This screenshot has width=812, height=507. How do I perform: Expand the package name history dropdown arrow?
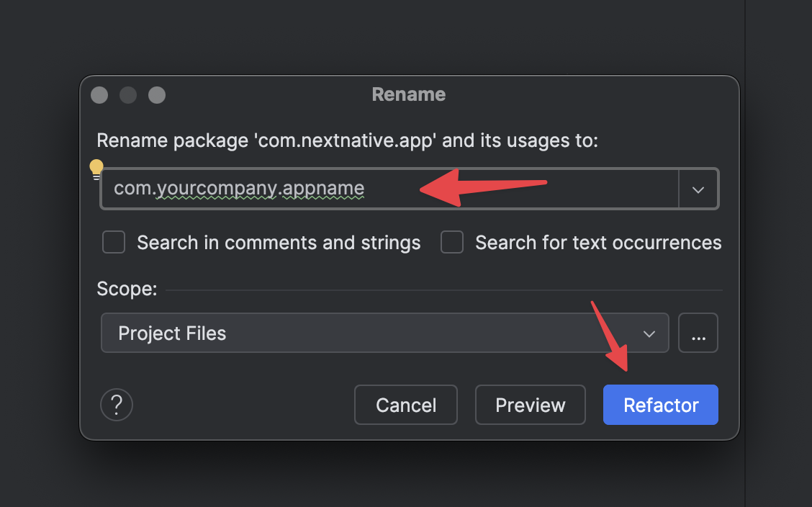click(x=698, y=189)
